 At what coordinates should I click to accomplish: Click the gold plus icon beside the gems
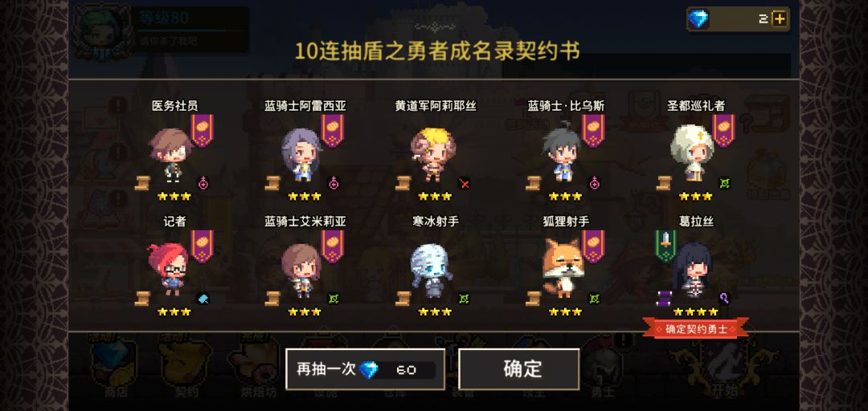[779, 18]
